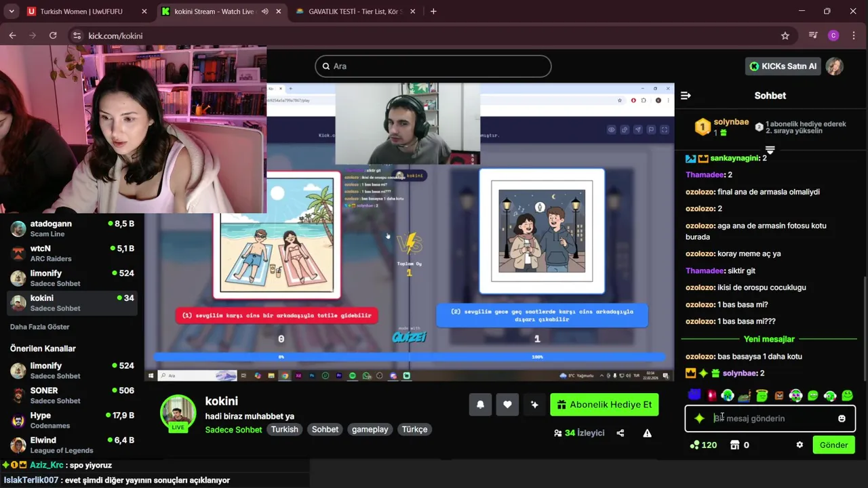The height and width of the screenshot is (488, 868).
Task: Expand the pinned leaderboard with the collapse handle
Action: [x=770, y=150]
